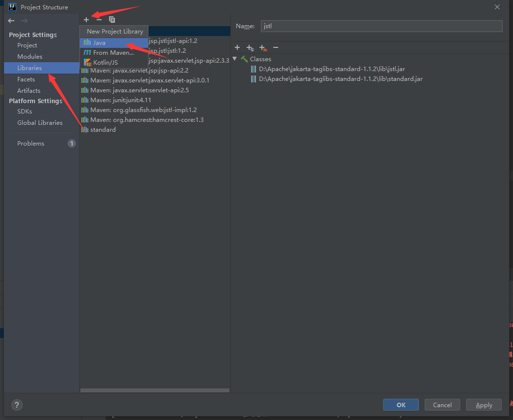513x420 pixels.
Task: Select Libraries in Project Settings
Action: tap(41, 68)
